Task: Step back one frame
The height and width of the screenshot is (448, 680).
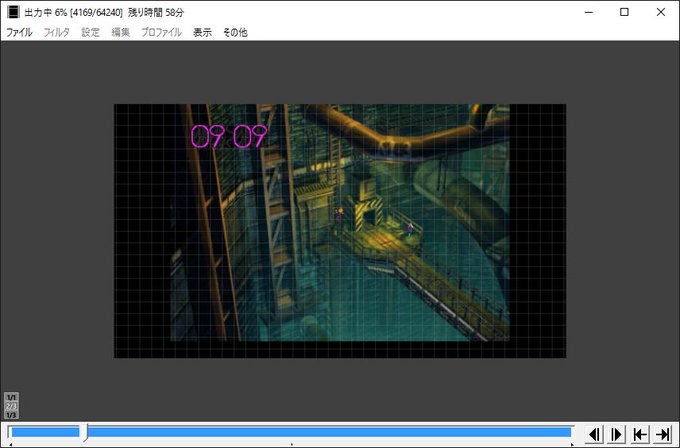Action: 594,434
